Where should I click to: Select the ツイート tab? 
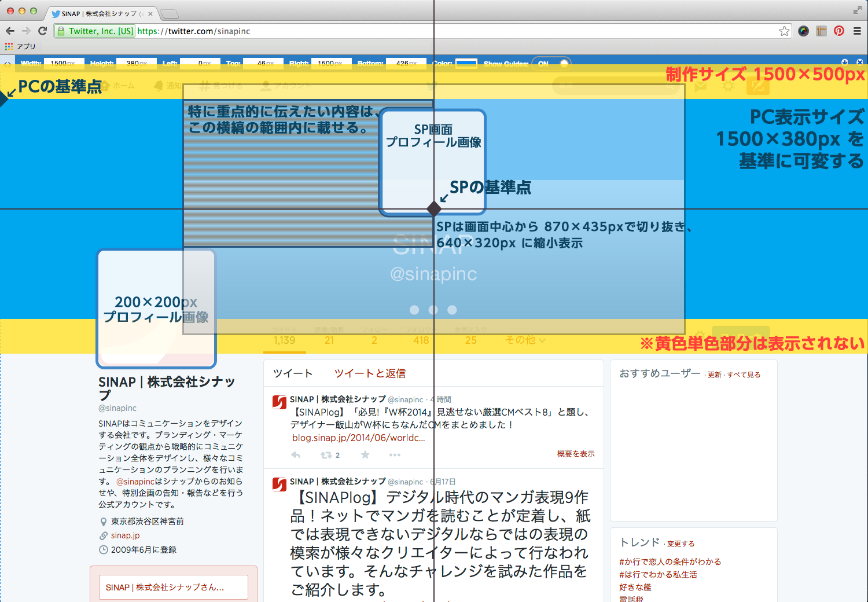point(293,373)
